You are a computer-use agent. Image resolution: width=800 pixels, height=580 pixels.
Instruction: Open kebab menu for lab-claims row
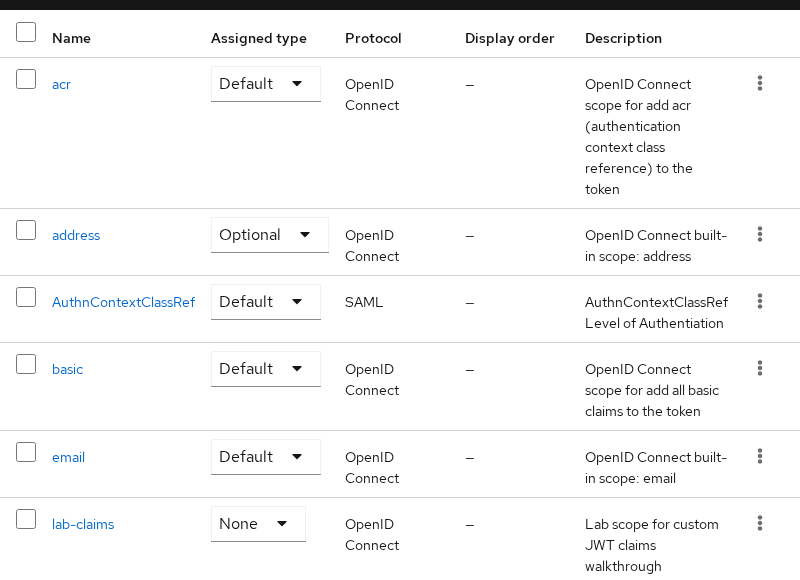point(760,523)
